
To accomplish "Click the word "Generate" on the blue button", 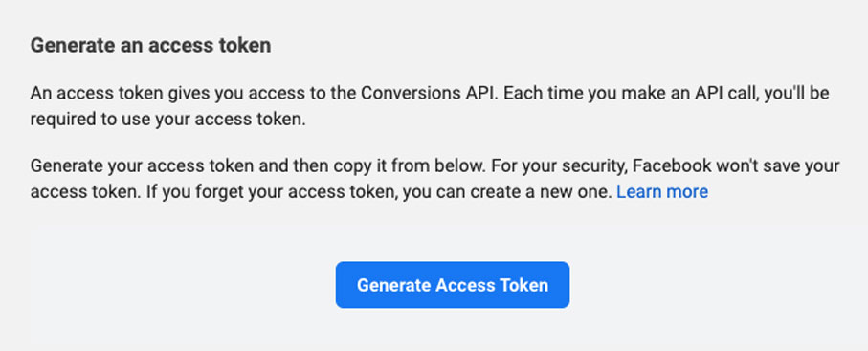I will click(x=393, y=285).
